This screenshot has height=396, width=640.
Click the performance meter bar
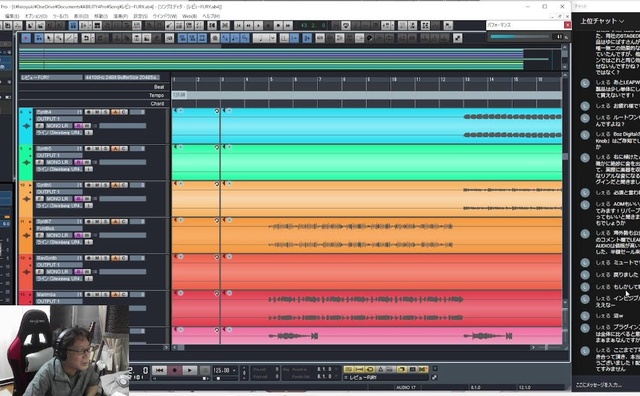tap(520, 37)
